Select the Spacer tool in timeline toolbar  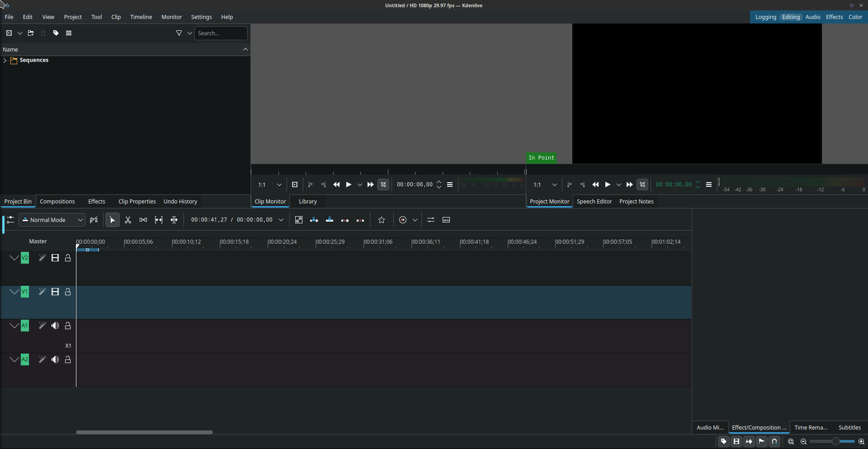point(143,220)
